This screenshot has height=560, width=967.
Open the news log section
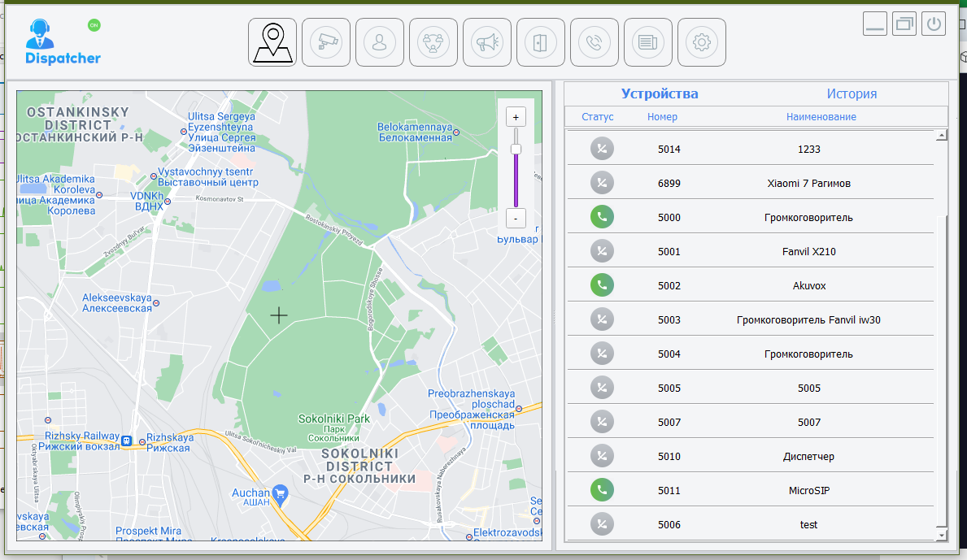(x=648, y=42)
